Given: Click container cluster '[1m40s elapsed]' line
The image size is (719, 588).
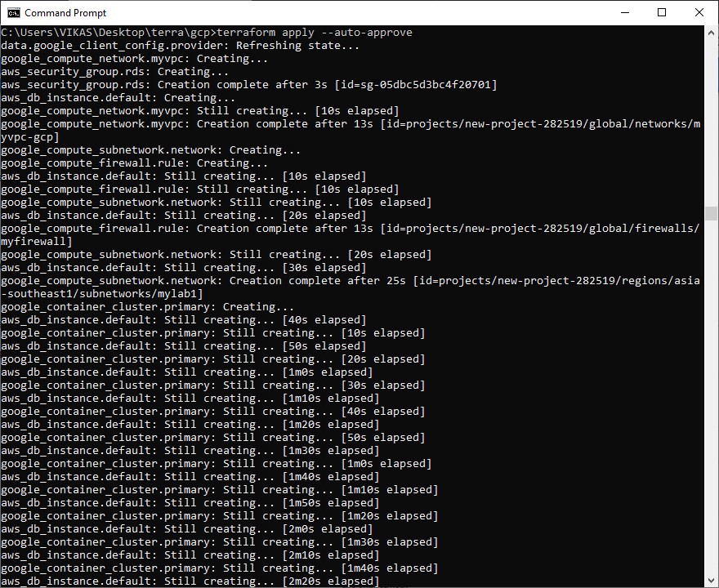Looking at the screenshot, I should 219,568.
